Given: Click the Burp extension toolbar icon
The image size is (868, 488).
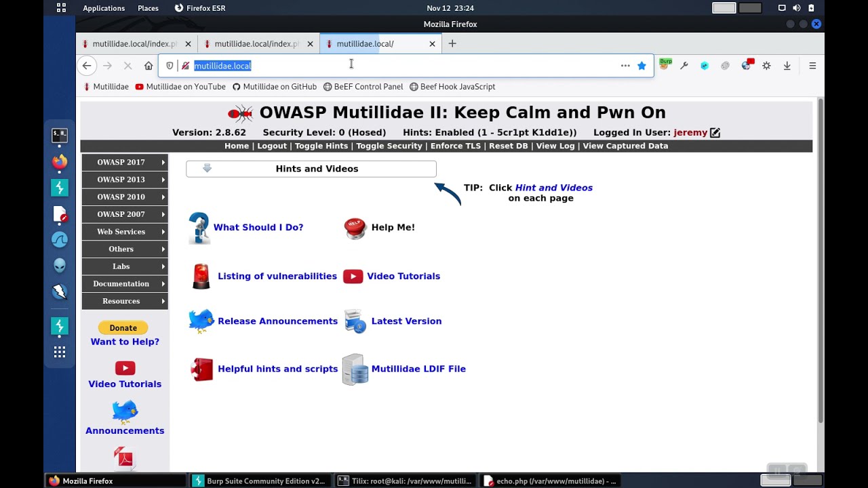Looking at the screenshot, I should click(x=665, y=64).
